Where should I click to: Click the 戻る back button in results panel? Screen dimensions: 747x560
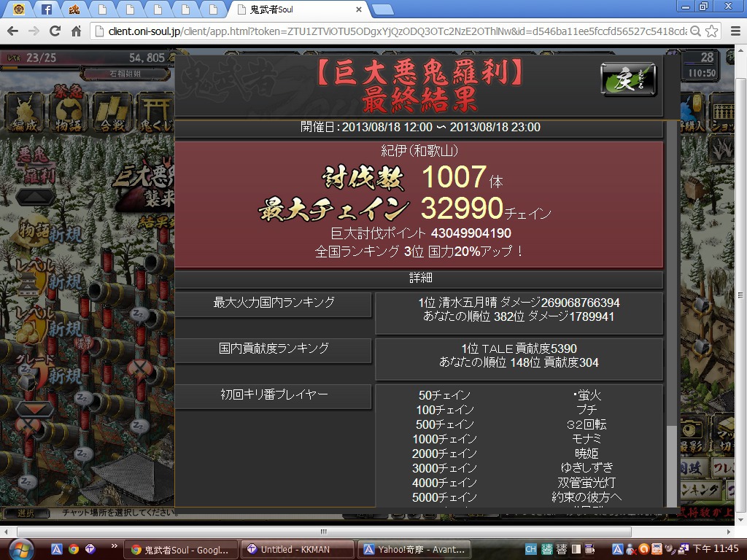628,80
